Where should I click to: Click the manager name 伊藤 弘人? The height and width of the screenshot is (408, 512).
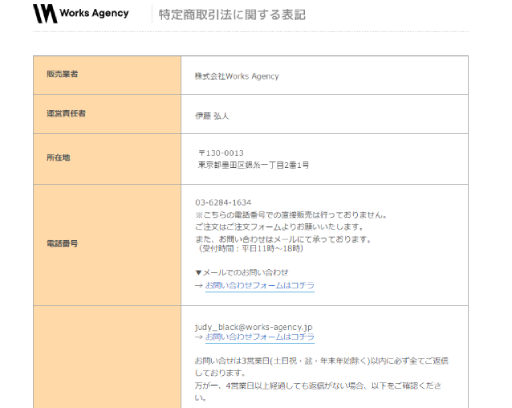[x=212, y=116]
